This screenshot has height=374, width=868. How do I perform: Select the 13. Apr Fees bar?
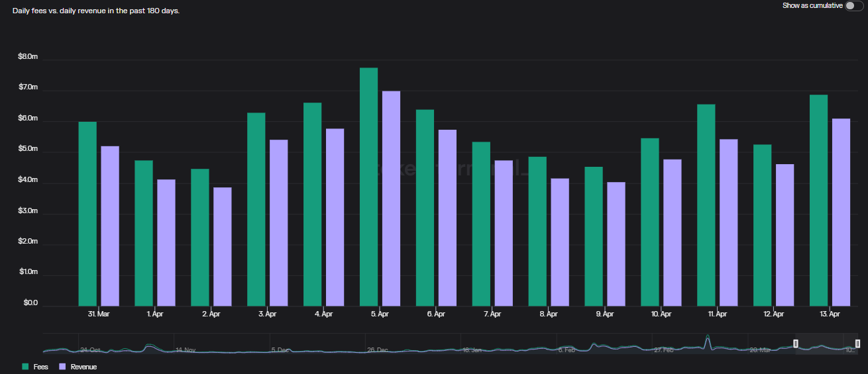[x=819, y=201]
